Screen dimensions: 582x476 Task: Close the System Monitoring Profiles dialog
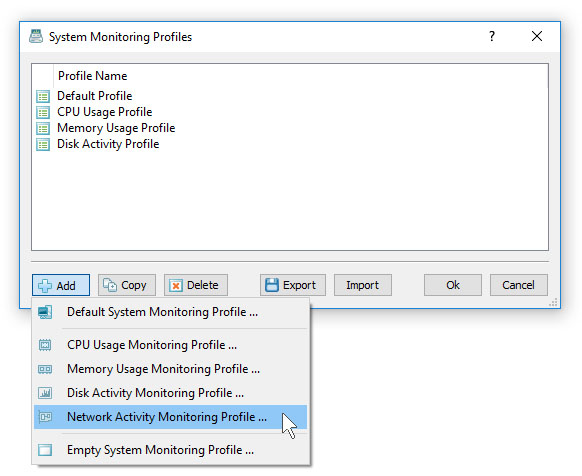click(537, 36)
